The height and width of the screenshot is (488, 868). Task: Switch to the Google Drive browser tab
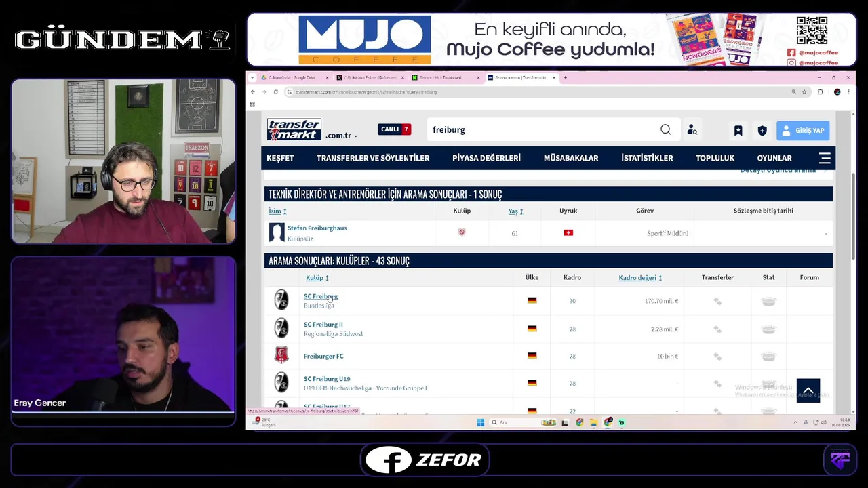[292, 77]
